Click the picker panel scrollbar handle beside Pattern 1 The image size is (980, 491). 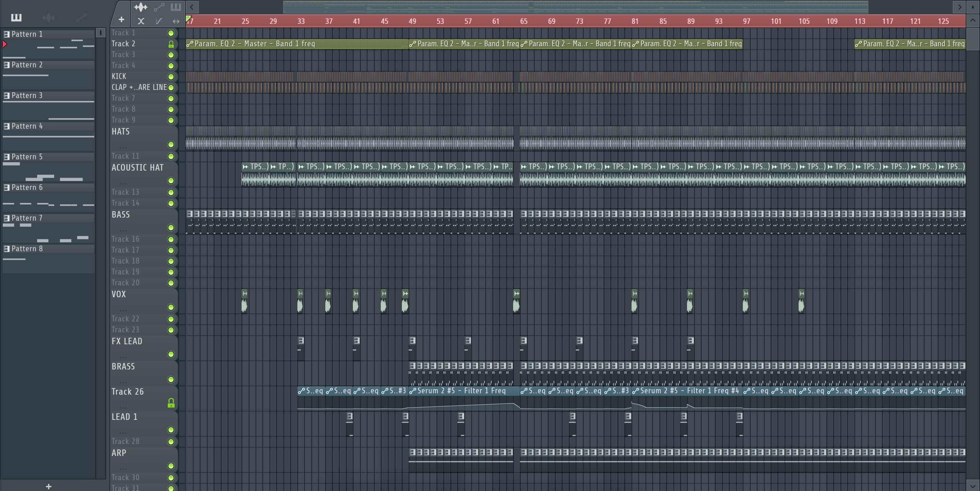click(x=100, y=33)
